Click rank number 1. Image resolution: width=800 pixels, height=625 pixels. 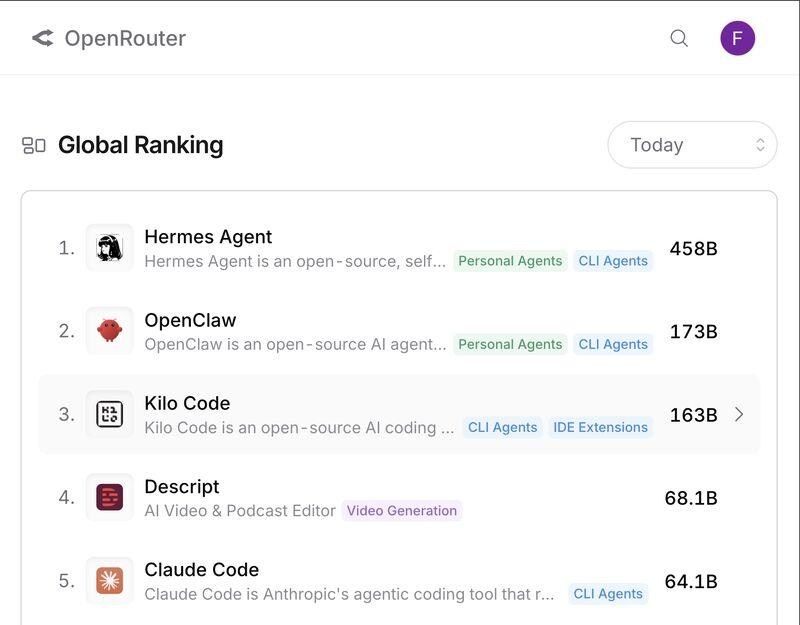pos(66,248)
